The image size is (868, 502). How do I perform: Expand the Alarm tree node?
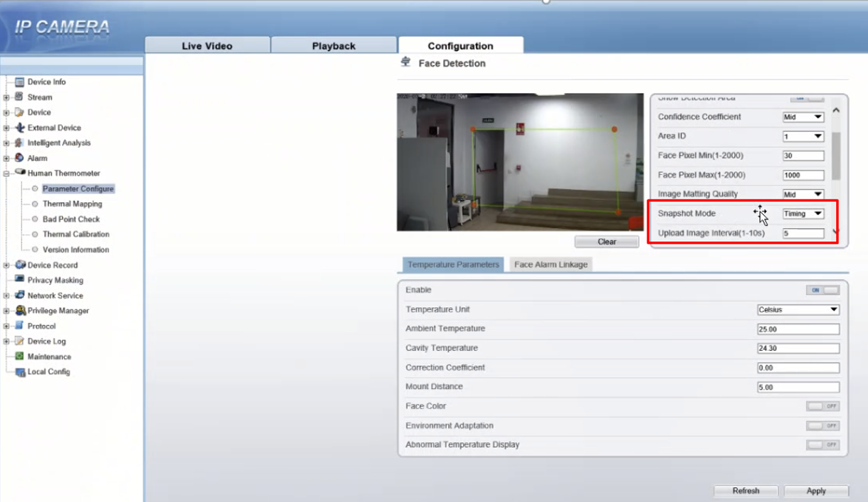click(x=7, y=158)
